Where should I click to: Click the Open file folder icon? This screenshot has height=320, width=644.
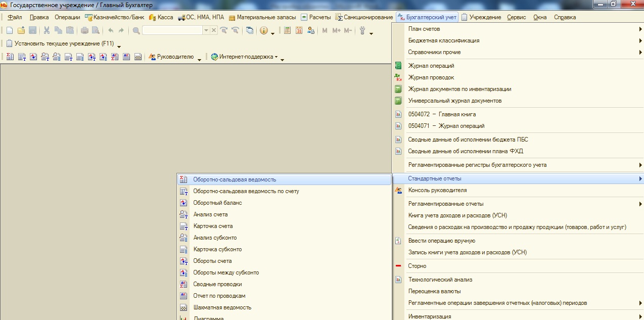(x=21, y=30)
